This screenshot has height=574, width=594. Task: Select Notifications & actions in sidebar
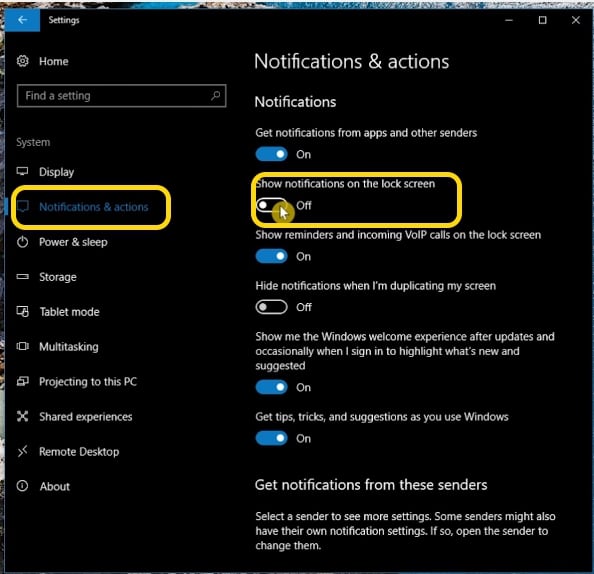(94, 207)
